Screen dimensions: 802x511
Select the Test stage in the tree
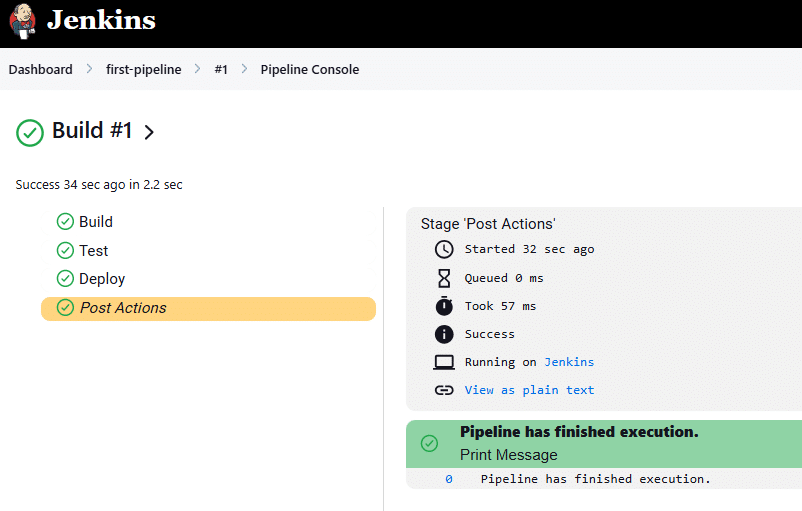[94, 251]
